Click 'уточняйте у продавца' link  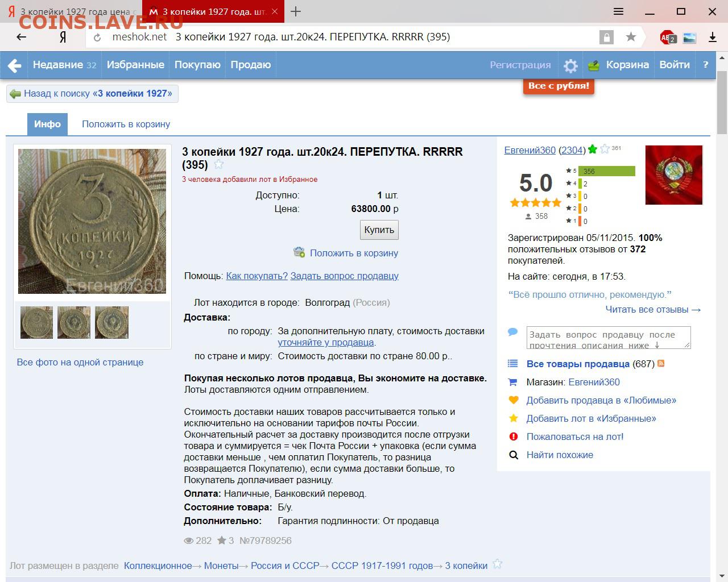[325, 342]
